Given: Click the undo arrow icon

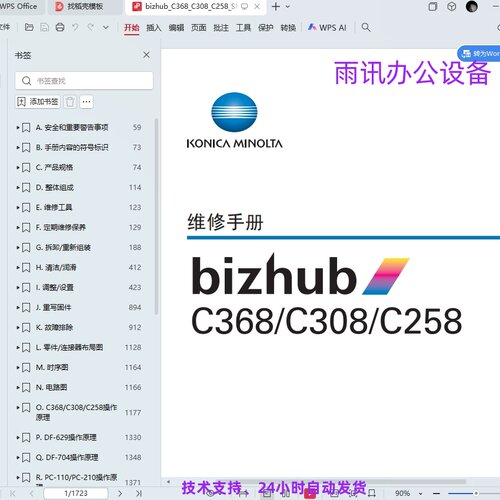Looking at the screenshot, I should pos(75,27).
